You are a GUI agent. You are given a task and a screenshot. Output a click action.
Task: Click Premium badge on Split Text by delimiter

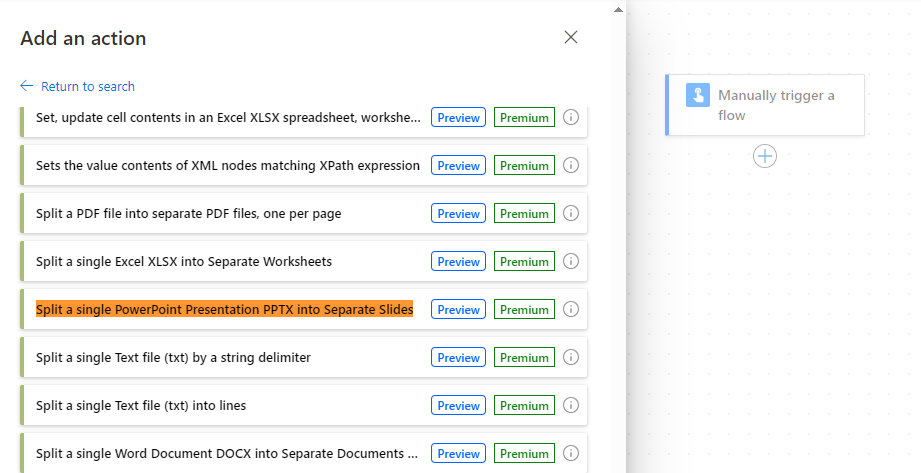tap(524, 357)
